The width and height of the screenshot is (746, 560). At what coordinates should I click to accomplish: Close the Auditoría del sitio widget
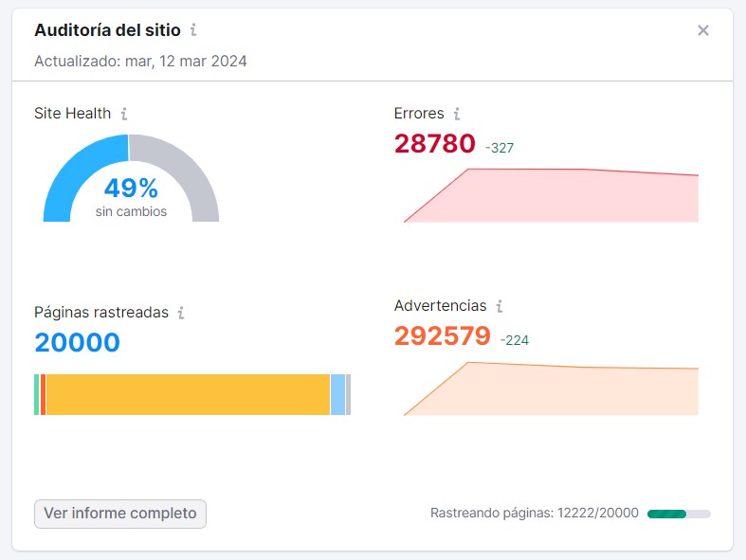tap(703, 30)
